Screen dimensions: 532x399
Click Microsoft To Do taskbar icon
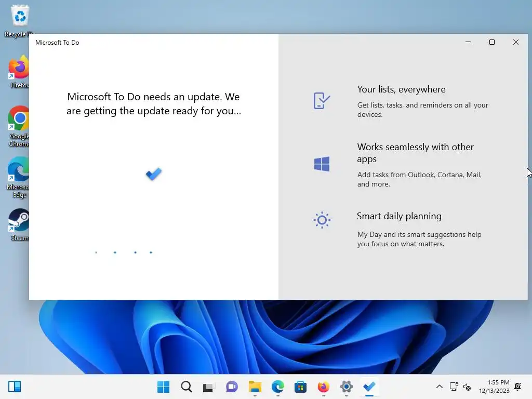tap(369, 387)
